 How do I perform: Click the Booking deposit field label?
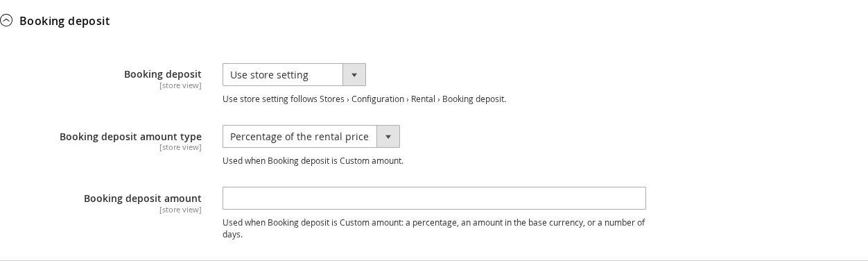point(163,74)
